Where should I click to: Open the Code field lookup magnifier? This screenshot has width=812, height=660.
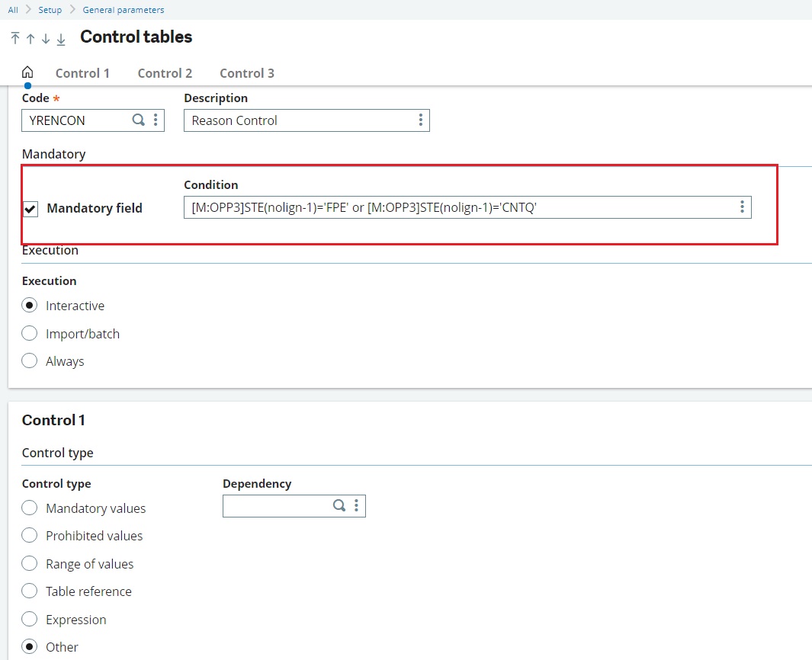(138, 120)
